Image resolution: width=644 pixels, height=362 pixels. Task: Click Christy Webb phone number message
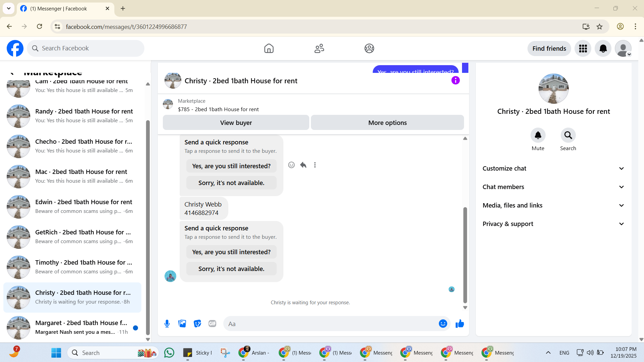pyautogui.click(x=203, y=209)
